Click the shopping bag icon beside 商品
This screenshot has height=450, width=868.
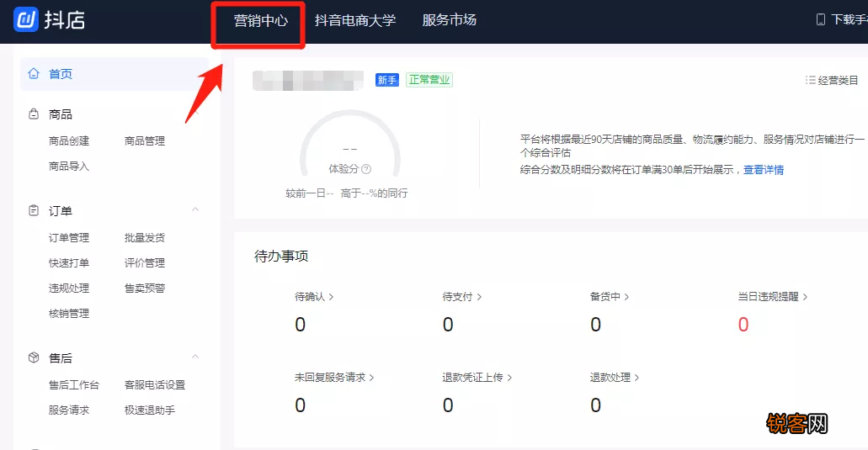[x=34, y=114]
